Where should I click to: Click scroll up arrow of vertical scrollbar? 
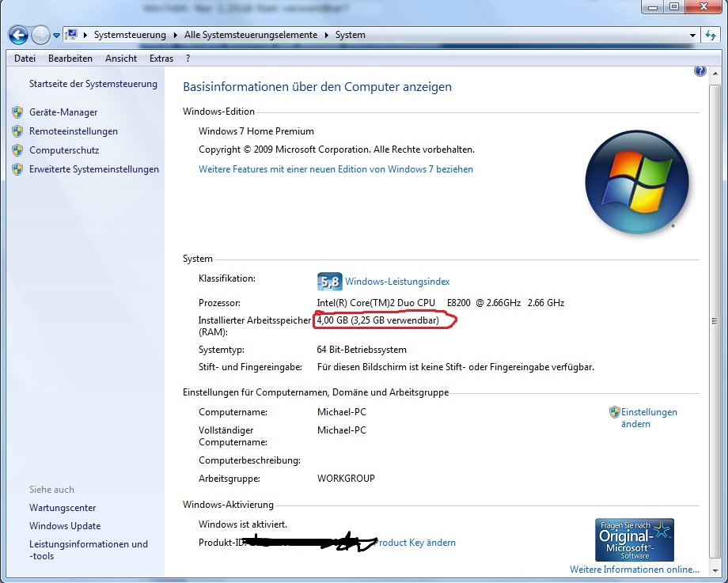tap(715, 74)
